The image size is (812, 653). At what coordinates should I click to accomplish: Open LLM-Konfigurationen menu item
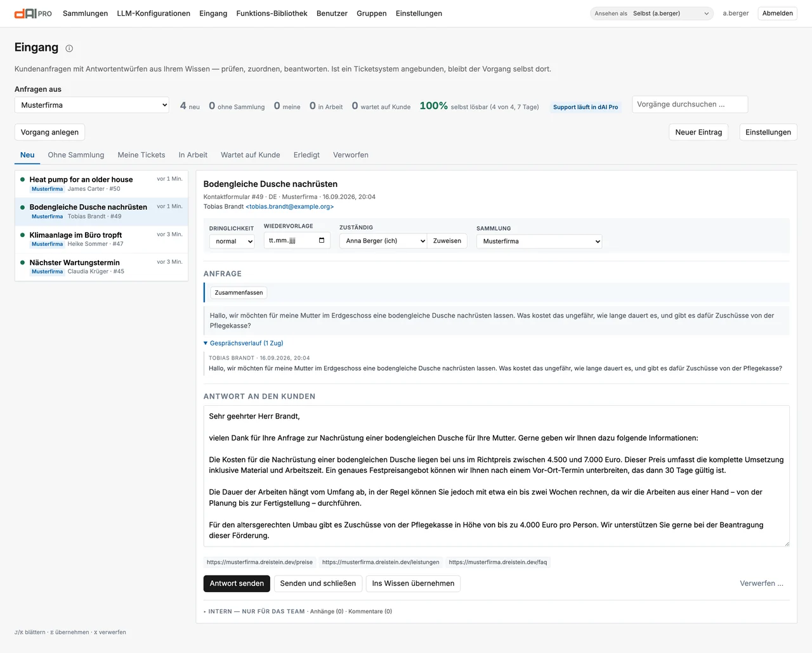point(154,13)
